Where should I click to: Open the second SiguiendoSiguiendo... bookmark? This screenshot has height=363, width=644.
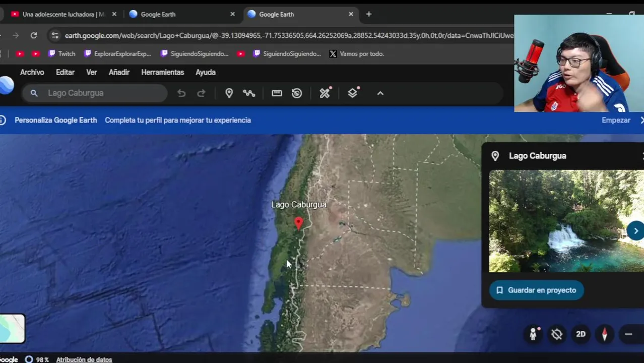(287, 53)
